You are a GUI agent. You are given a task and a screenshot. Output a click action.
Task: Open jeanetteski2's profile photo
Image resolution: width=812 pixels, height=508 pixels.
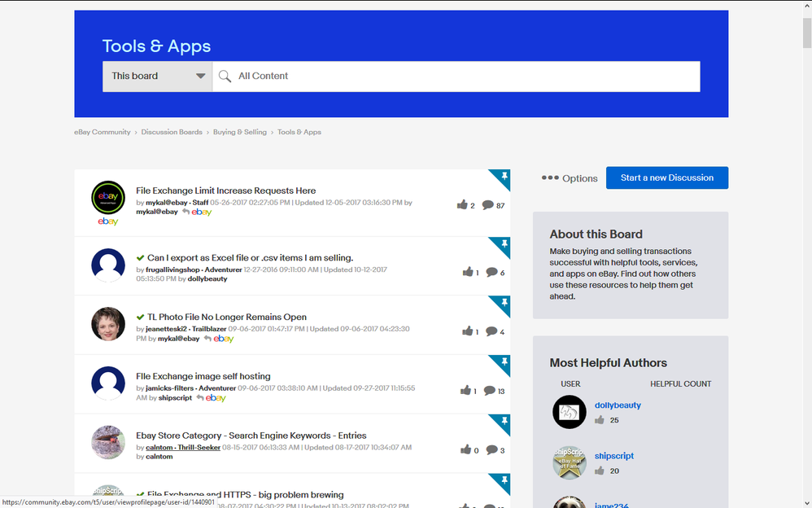(x=108, y=324)
